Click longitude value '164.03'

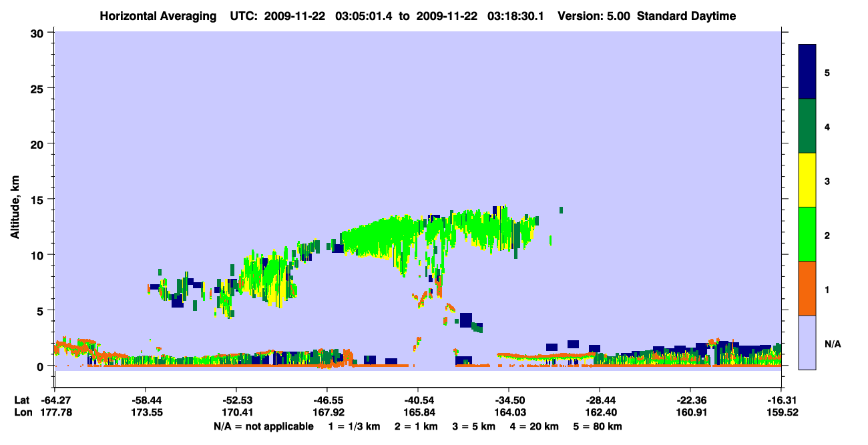point(509,412)
